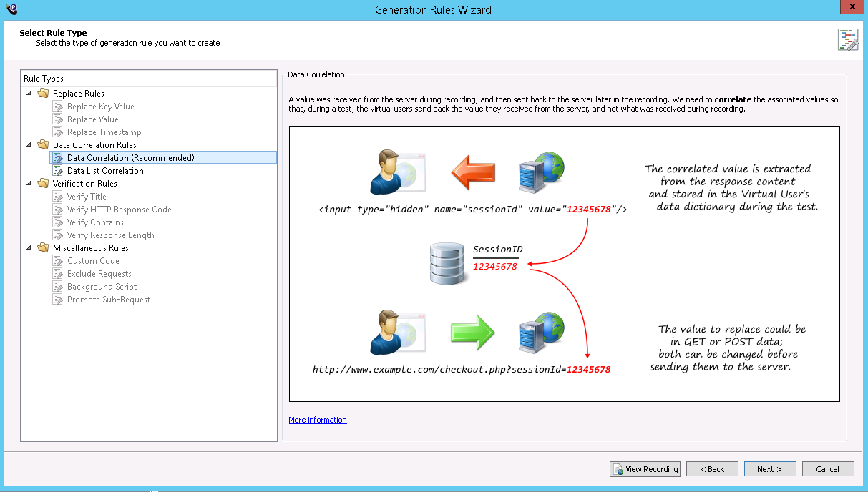
Task: Collapse the Verification Rules tree node
Action: [29, 184]
